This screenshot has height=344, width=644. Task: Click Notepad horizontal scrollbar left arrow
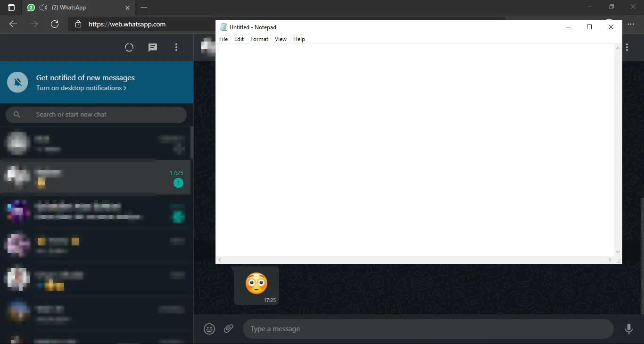[220, 260]
